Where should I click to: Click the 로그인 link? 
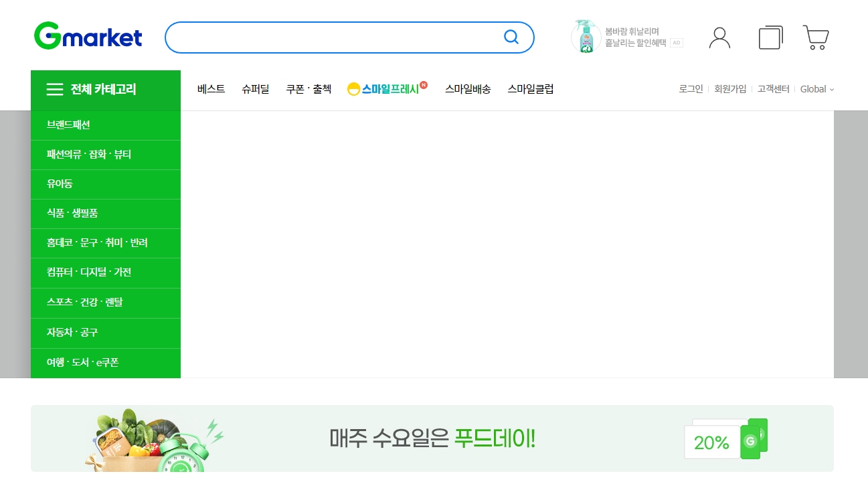pos(690,88)
